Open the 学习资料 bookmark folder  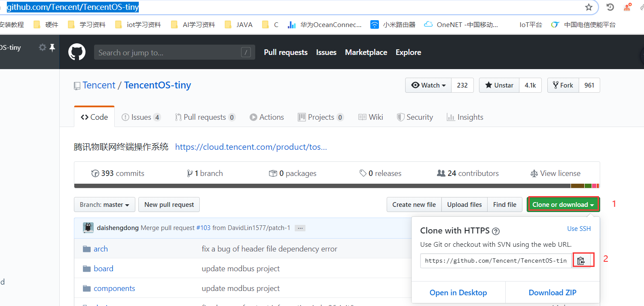click(x=87, y=24)
